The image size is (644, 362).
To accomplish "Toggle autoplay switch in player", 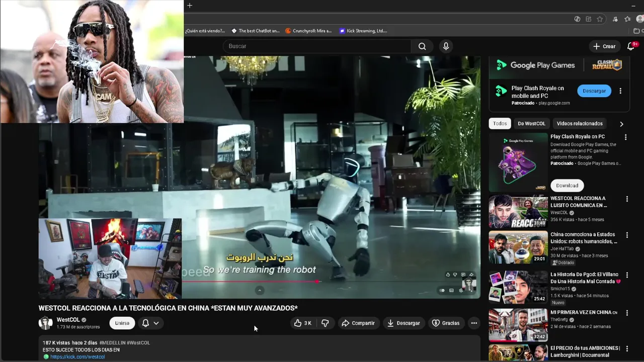I will coord(442,291).
